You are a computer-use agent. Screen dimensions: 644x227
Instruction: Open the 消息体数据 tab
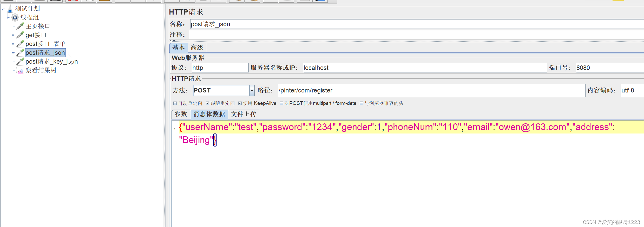(209, 114)
